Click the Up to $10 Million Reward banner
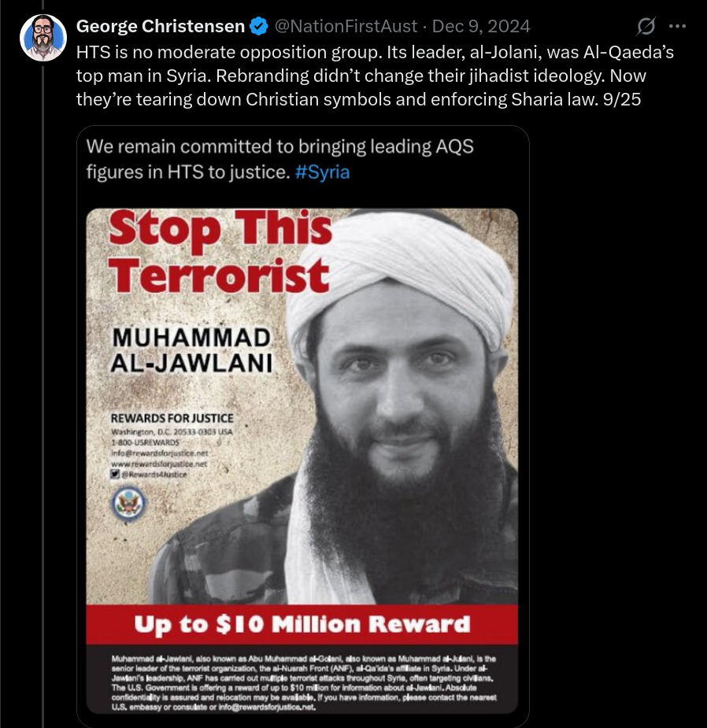Viewport: 707px width, 728px height. (x=302, y=624)
